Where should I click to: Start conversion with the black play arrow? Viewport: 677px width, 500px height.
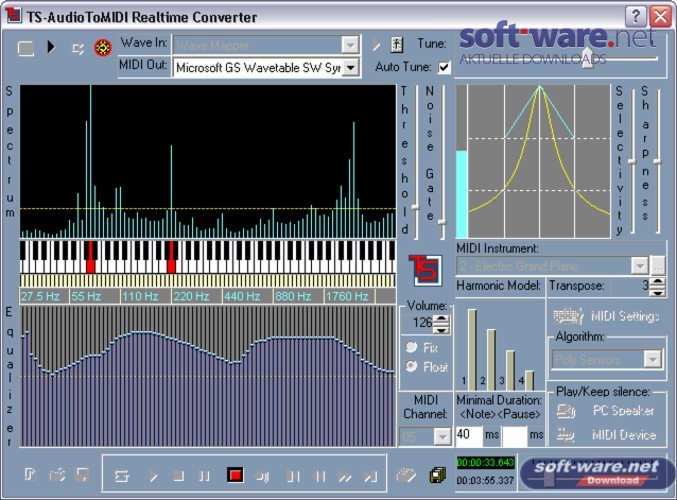[51, 47]
